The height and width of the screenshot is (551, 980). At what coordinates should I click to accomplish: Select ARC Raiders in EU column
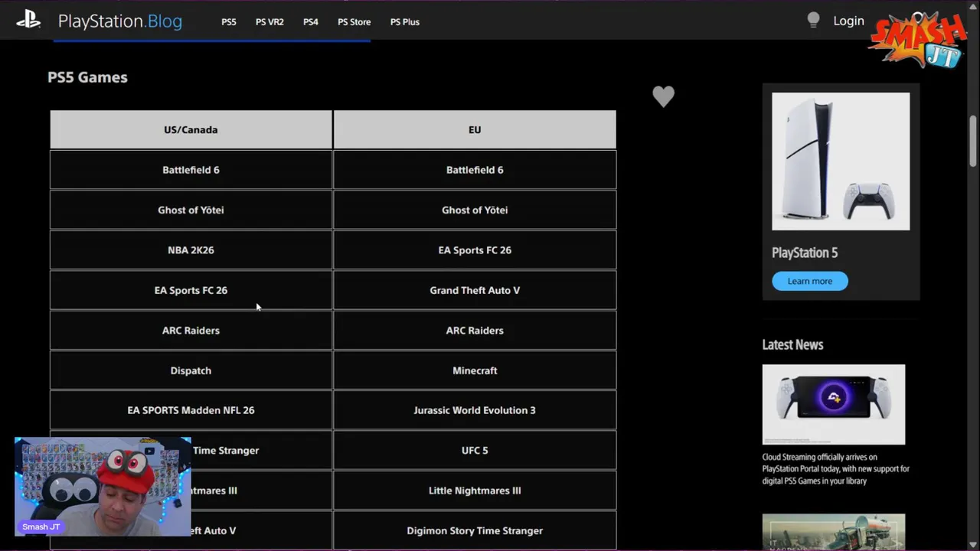point(475,331)
